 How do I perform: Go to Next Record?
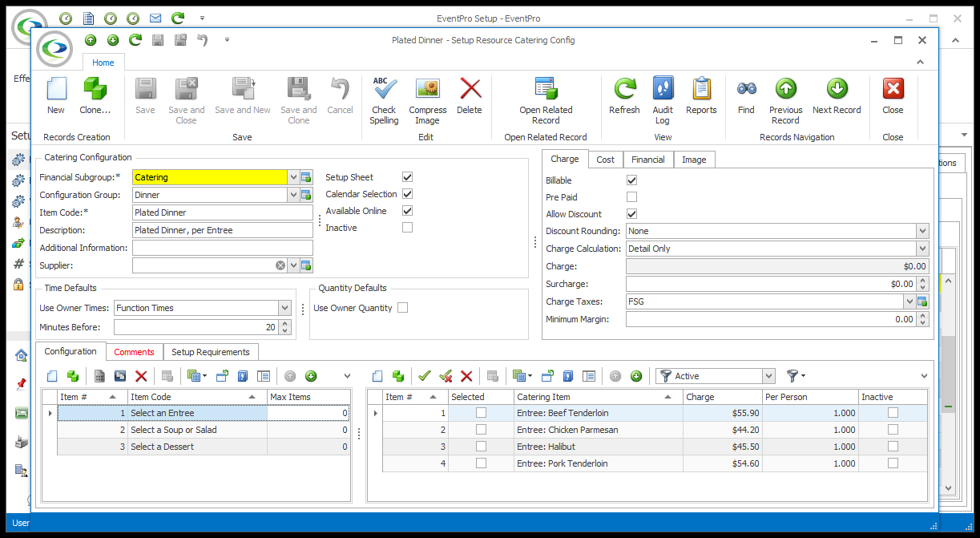tap(837, 88)
